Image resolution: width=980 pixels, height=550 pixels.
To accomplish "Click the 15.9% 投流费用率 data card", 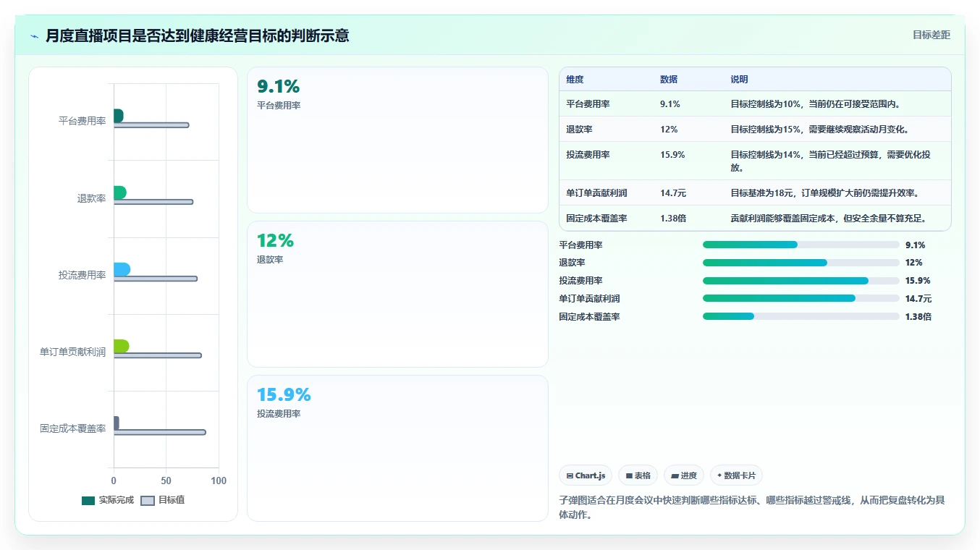I will (397, 448).
